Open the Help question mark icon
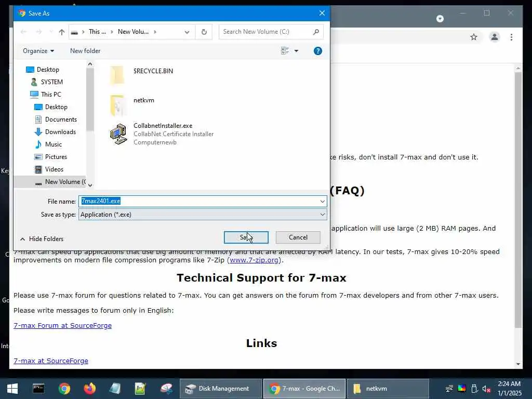 (317, 51)
